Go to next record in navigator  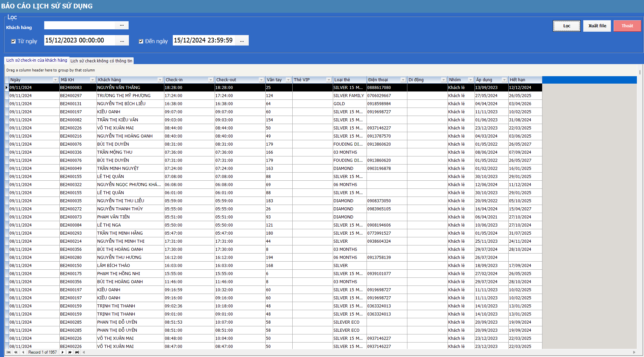point(62,352)
